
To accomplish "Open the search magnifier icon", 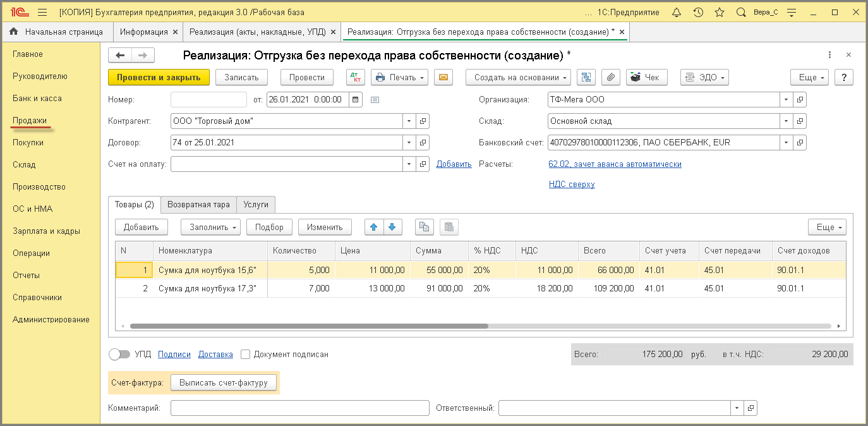I will (x=741, y=13).
